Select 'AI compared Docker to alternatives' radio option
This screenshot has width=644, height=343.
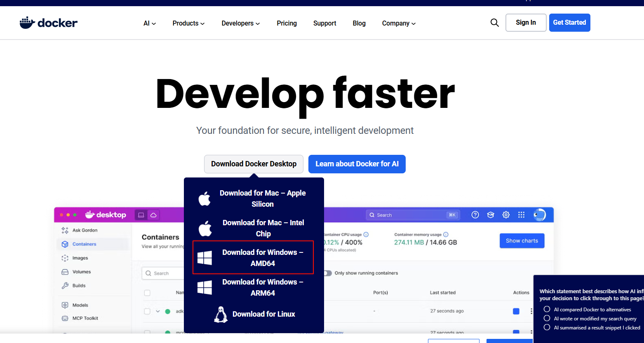[547, 309]
